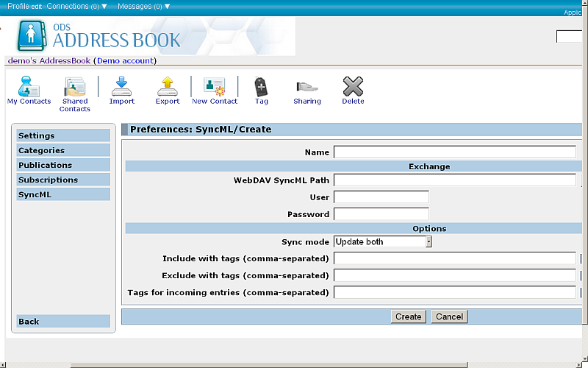Expand the Connections menu at top
The width and height of the screenshot is (588, 368).
(x=77, y=6)
